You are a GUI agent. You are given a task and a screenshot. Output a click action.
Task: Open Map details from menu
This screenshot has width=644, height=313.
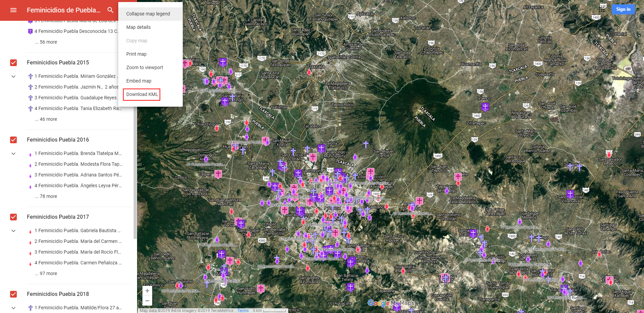pyautogui.click(x=151, y=27)
